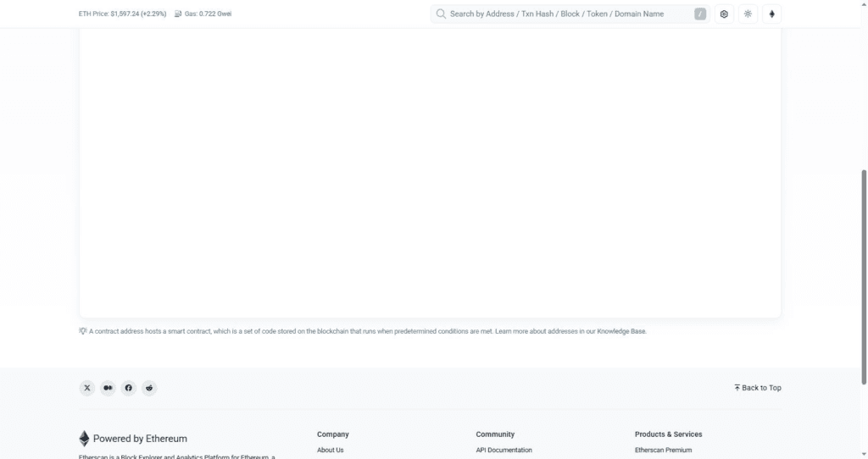Open the site settings gear icon
The height and width of the screenshot is (459, 868).
click(724, 14)
